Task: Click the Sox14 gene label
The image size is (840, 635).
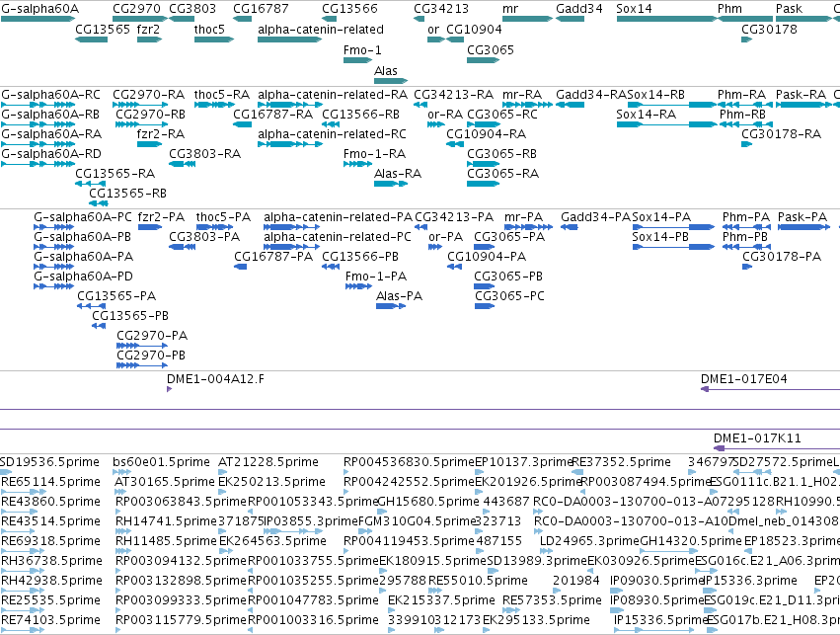Action: pos(635,9)
